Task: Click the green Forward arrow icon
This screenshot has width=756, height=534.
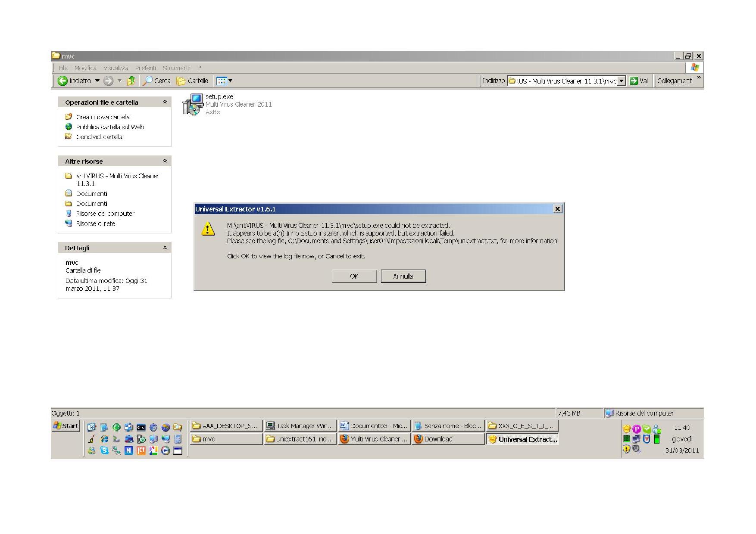Action: click(109, 81)
